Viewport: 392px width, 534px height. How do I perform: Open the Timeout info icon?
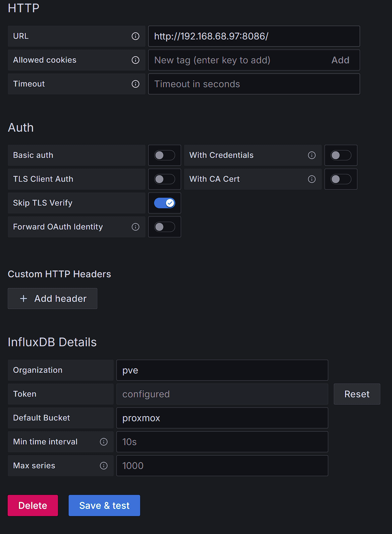(x=136, y=84)
